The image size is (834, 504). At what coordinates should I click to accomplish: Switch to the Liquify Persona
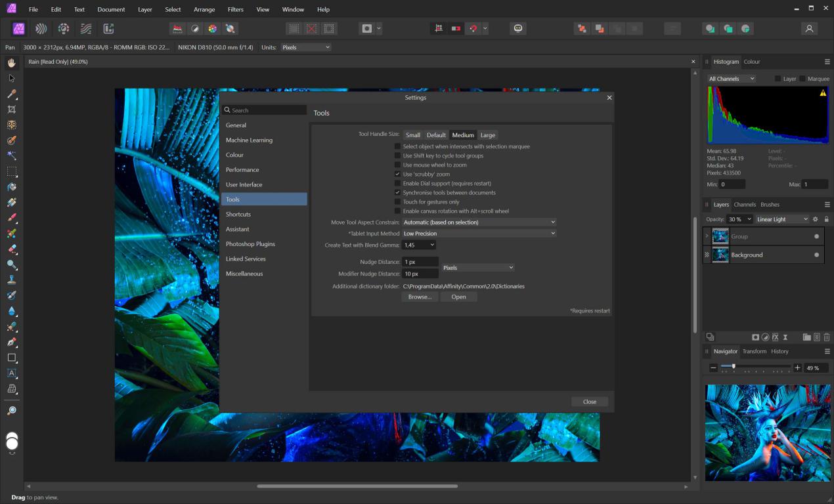pyautogui.click(x=41, y=29)
